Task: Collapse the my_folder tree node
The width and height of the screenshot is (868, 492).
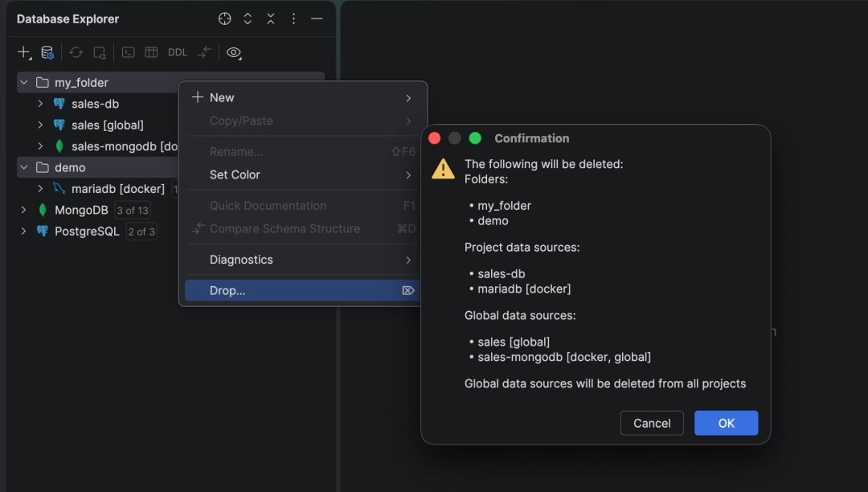Action: tap(24, 83)
